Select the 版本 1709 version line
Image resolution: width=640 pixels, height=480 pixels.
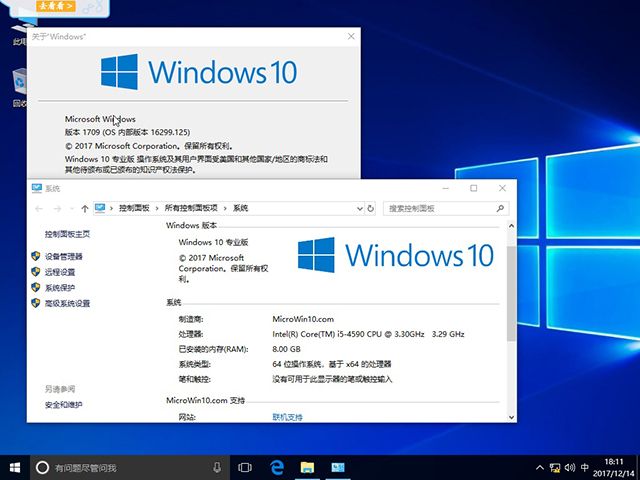pyautogui.click(x=127, y=132)
